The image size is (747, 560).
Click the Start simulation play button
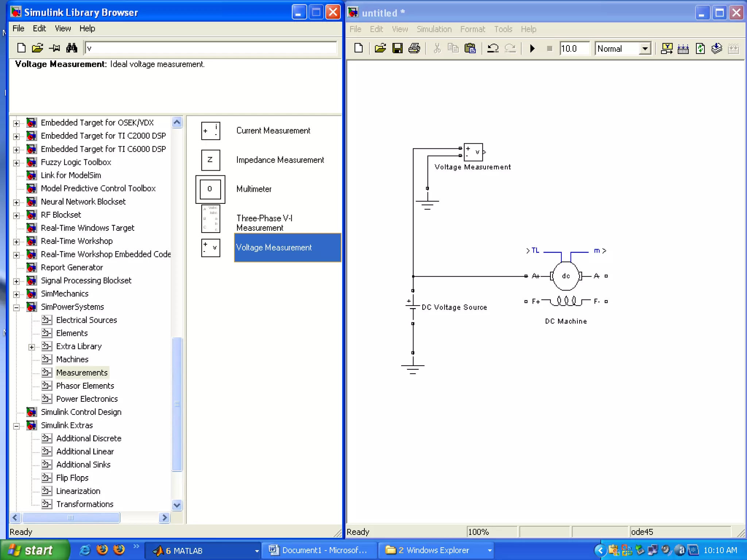click(x=532, y=48)
